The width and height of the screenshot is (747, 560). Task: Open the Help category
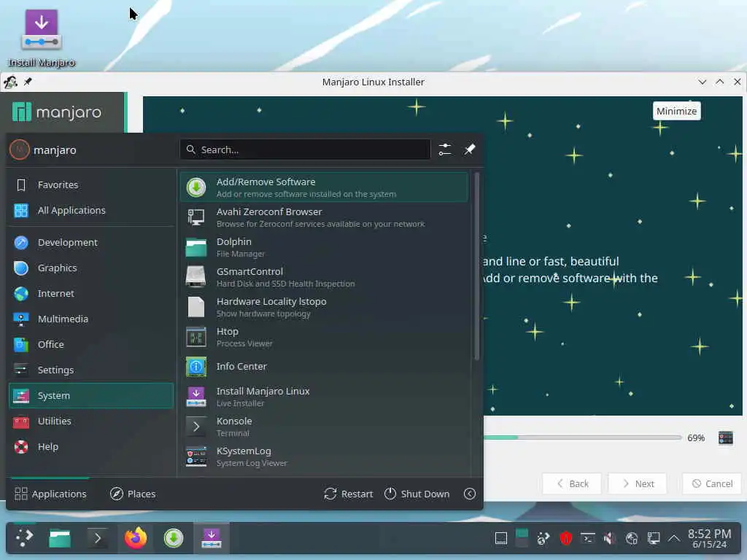[x=91, y=447]
